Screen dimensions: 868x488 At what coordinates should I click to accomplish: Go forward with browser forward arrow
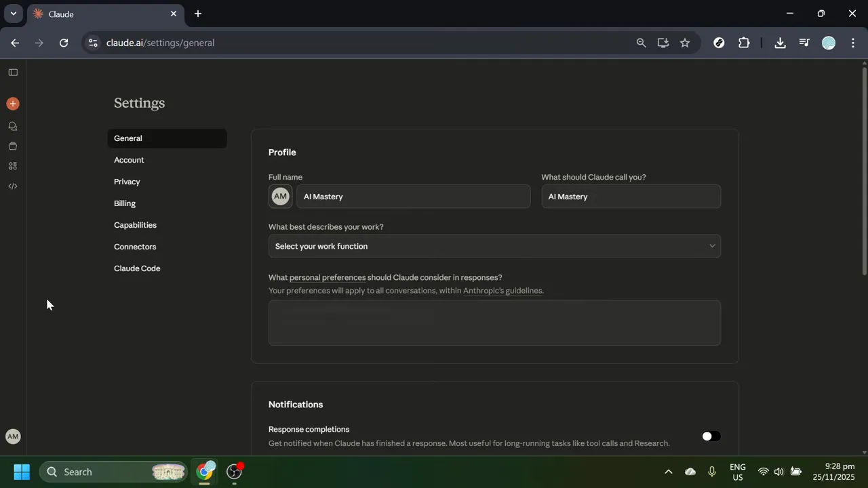coord(39,43)
